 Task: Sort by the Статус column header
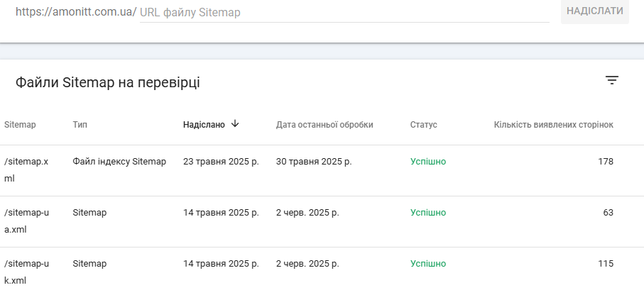(423, 125)
